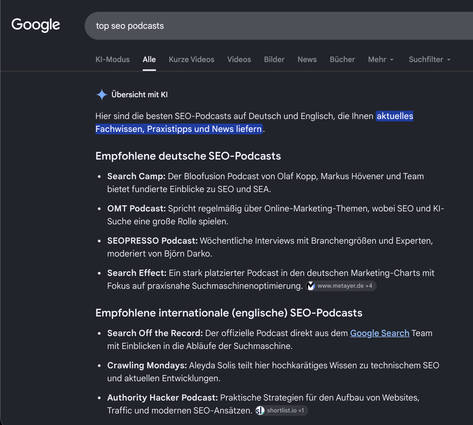Open the shortlist.io source chip

(282, 410)
